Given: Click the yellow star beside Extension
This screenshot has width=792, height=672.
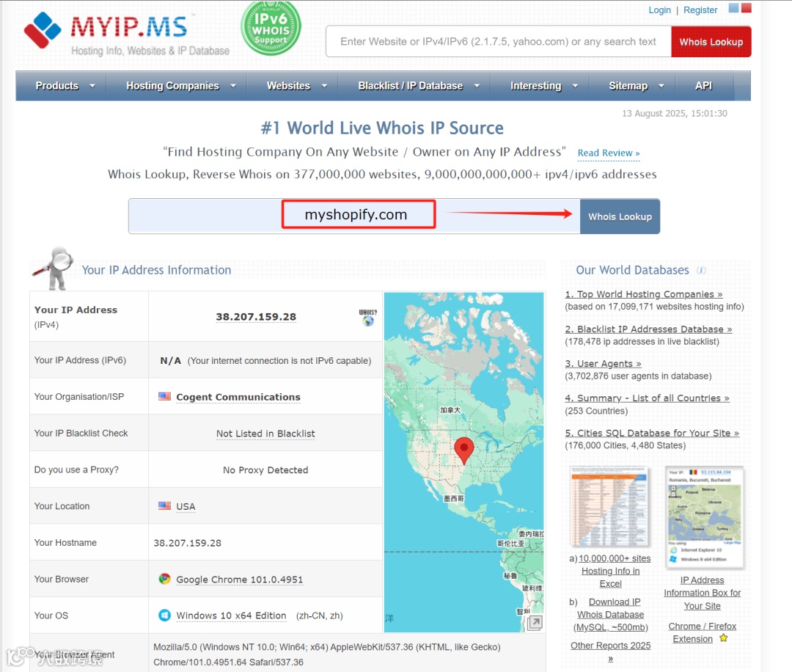Looking at the screenshot, I should coord(723,638).
